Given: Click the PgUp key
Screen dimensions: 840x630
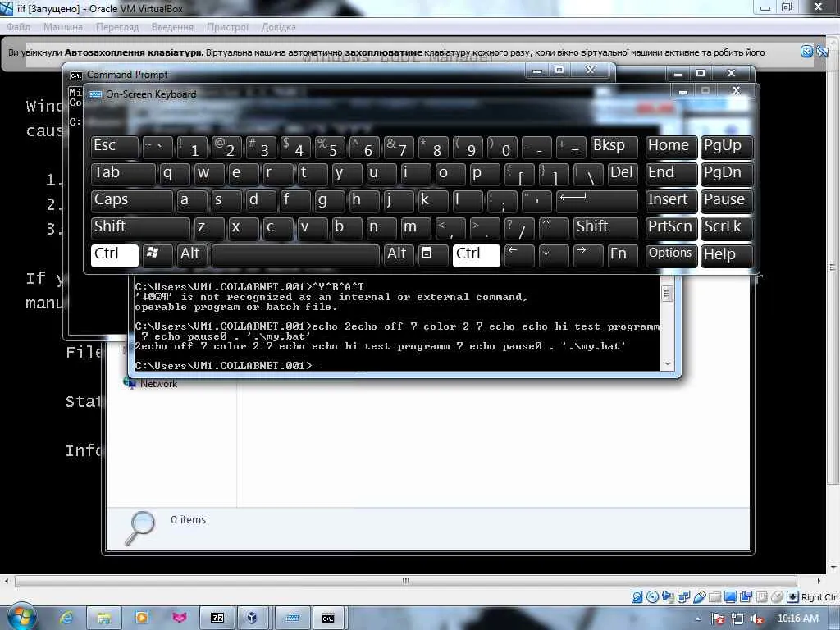Looking at the screenshot, I should 727,146.
